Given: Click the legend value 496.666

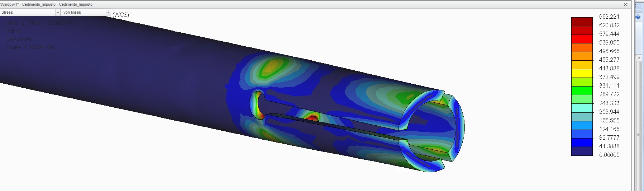Looking at the screenshot, I should tap(609, 51).
